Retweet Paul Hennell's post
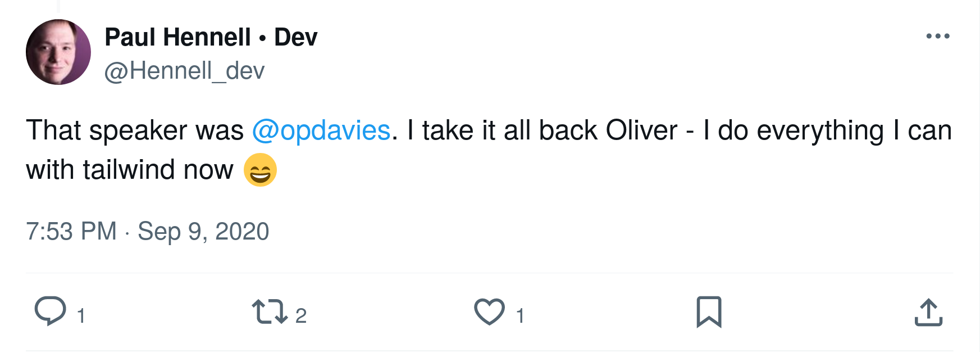The height and width of the screenshot is (352, 980). pos(270,312)
